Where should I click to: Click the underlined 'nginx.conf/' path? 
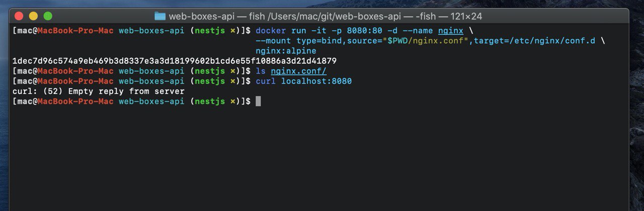(x=299, y=71)
